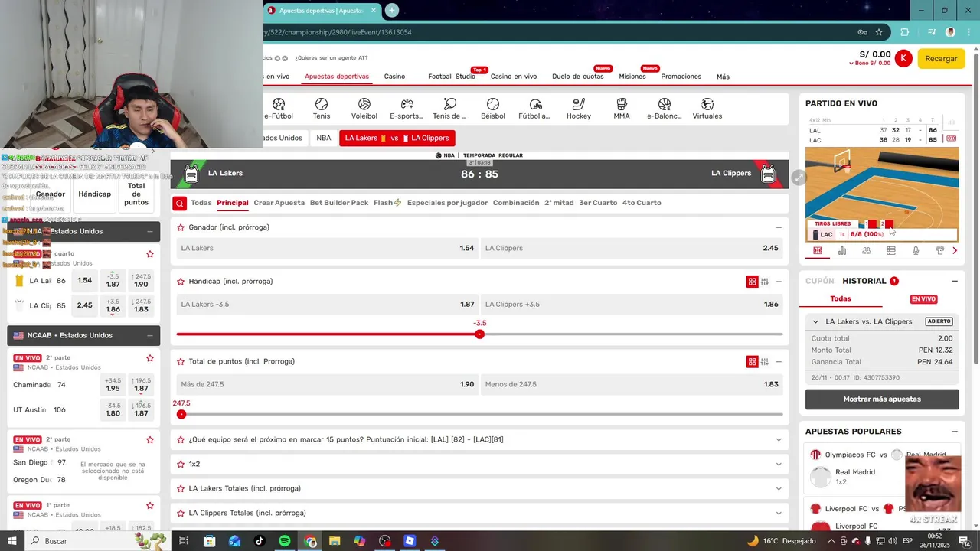
Task: Select the court view icon in live tracker
Action: click(x=818, y=250)
